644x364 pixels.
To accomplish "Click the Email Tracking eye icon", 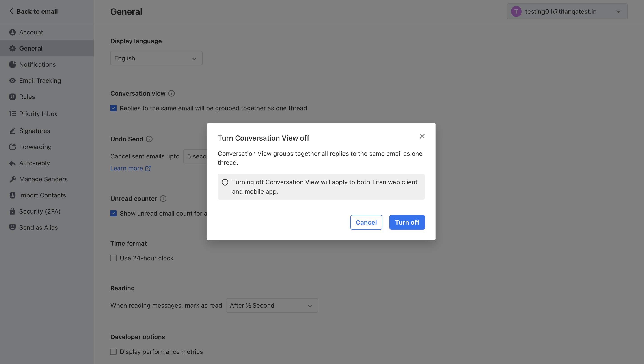I will pos(12,81).
